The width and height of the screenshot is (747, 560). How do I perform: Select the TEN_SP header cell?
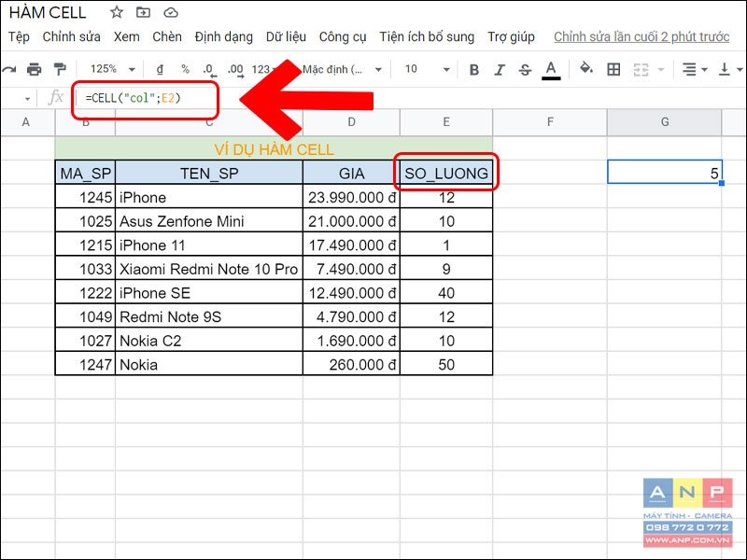click(x=209, y=173)
